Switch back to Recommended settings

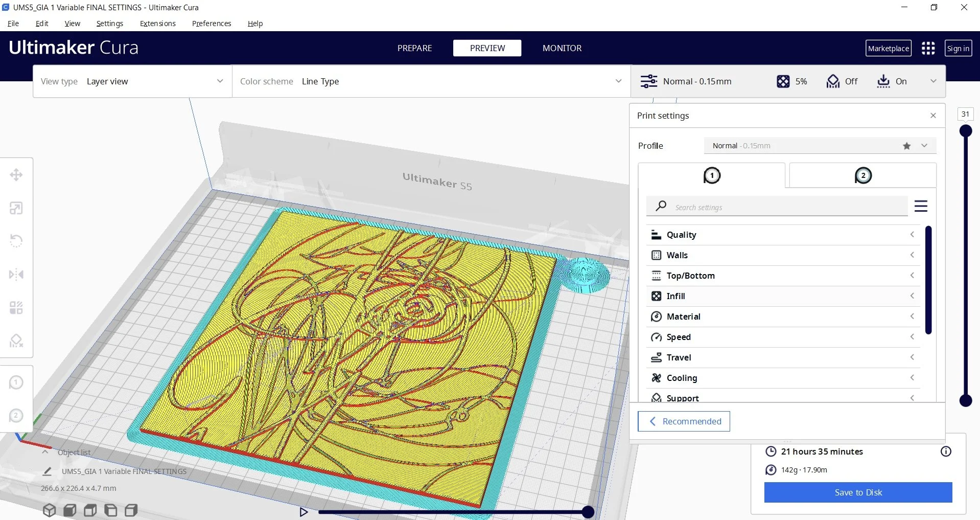tap(684, 421)
